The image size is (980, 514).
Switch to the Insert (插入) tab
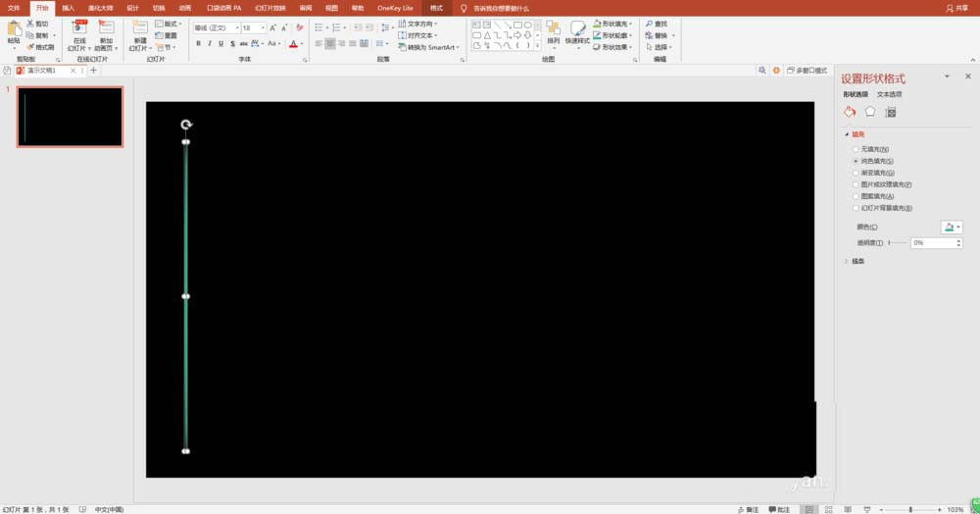69,8
